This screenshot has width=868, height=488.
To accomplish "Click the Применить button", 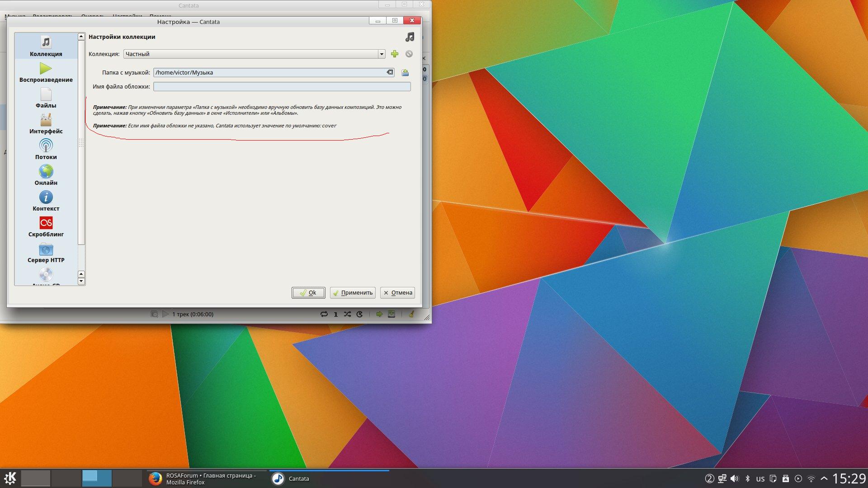I will click(x=353, y=293).
